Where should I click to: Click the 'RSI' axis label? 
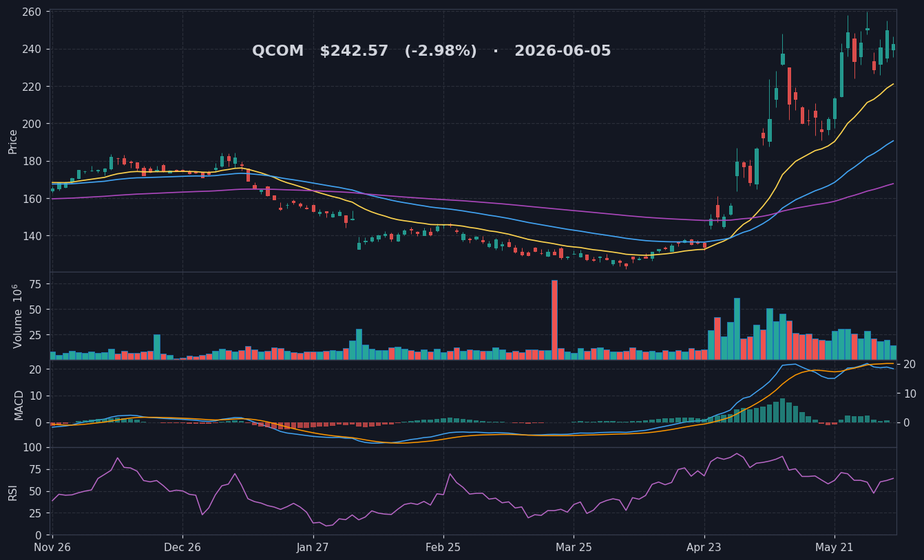[x=13, y=492]
